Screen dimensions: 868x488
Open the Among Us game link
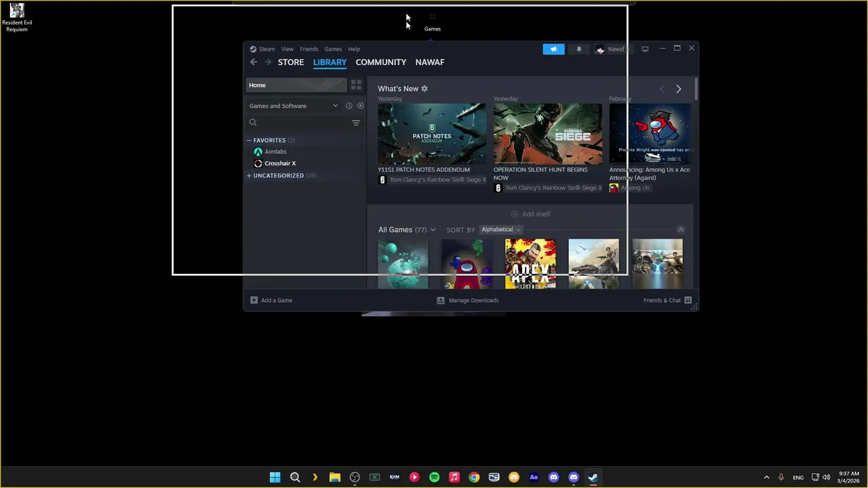(629, 188)
